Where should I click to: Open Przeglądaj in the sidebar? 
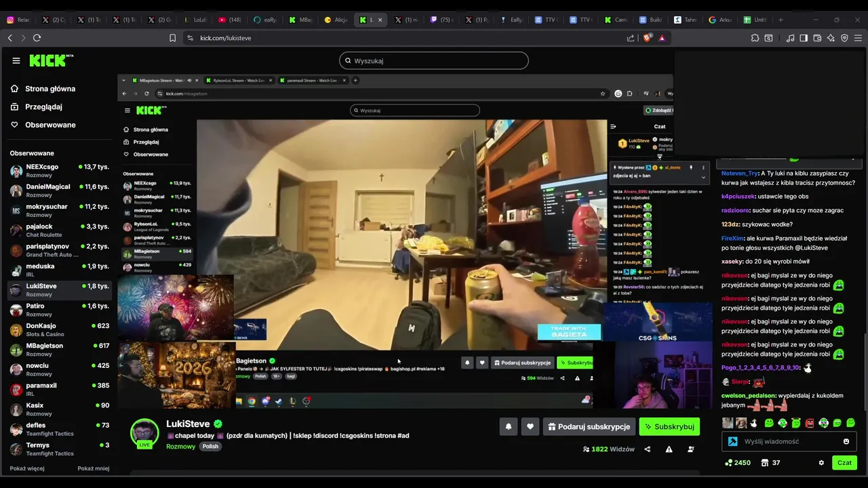(x=37, y=106)
